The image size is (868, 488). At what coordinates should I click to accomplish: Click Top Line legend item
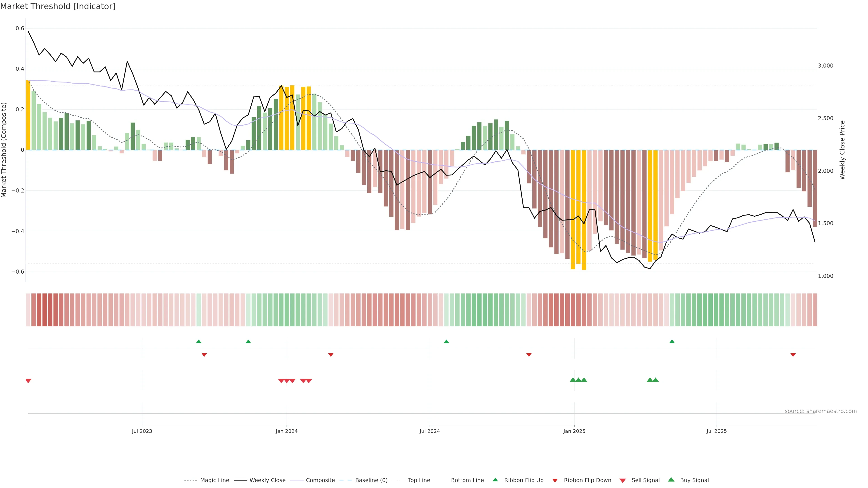coord(419,480)
